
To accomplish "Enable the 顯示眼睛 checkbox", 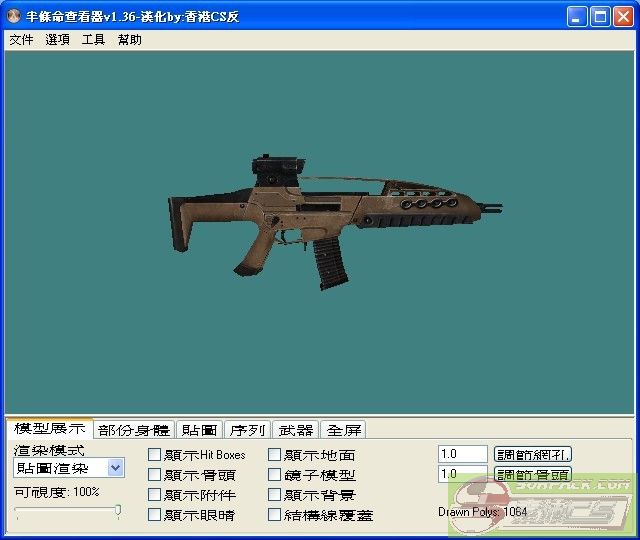I will [x=154, y=515].
